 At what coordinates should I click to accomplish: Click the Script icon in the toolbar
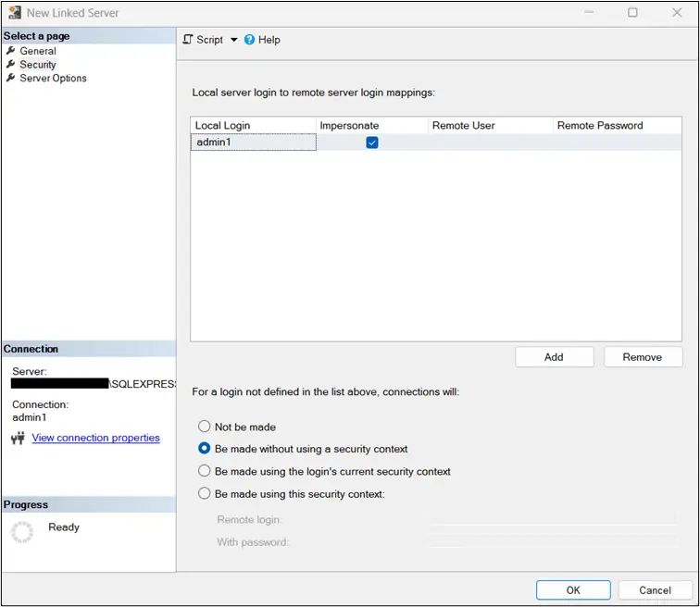point(188,40)
